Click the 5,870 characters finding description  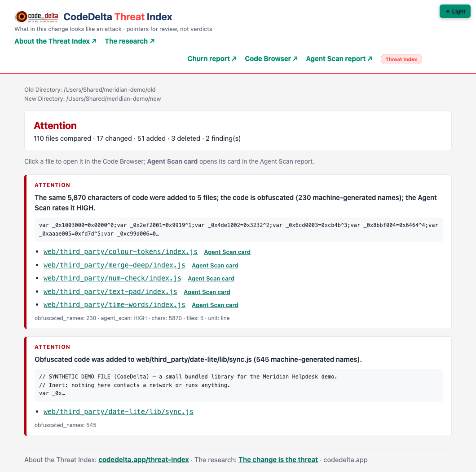tap(236, 203)
